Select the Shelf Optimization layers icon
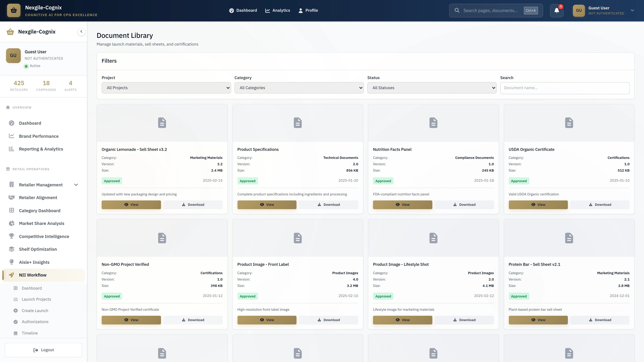The width and height of the screenshot is (644, 362). (12, 249)
